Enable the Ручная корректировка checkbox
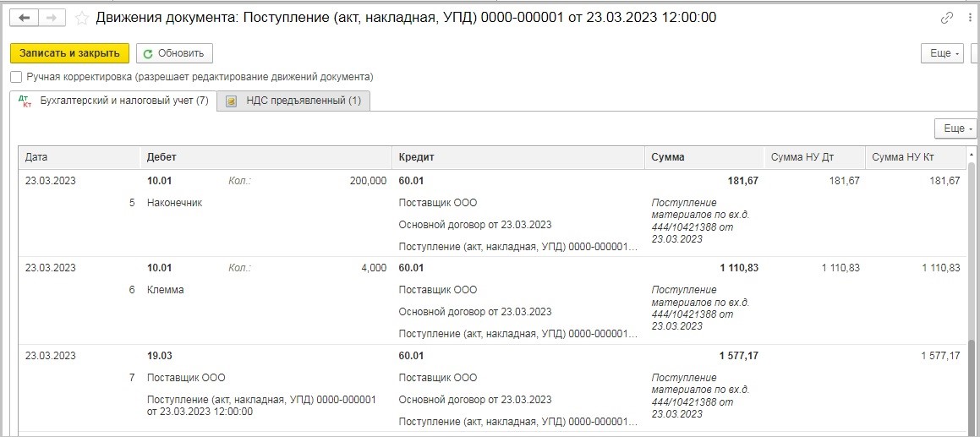 [x=16, y=78]
